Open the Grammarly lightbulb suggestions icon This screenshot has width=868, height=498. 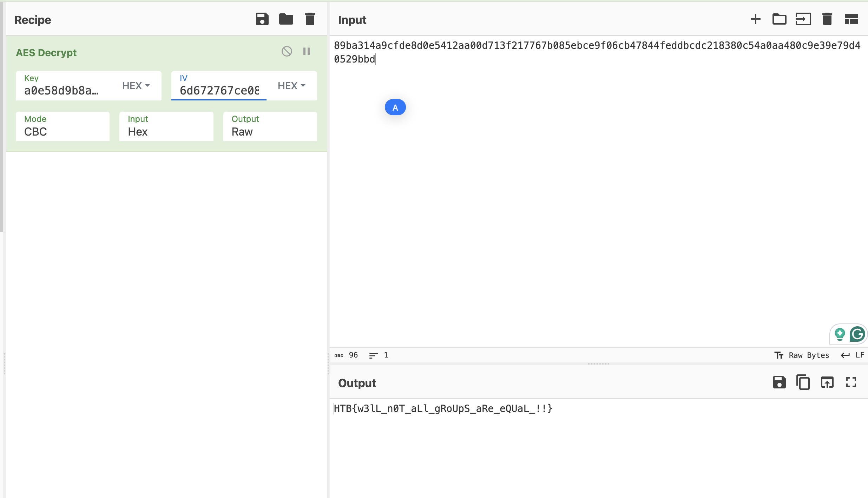pyautogui.click(x=840, y=334)
